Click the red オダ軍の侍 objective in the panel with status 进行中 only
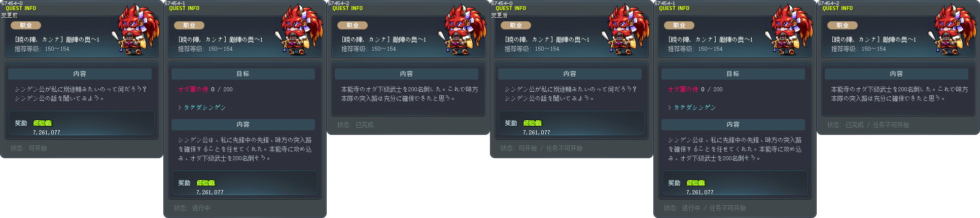 point(193,89)
